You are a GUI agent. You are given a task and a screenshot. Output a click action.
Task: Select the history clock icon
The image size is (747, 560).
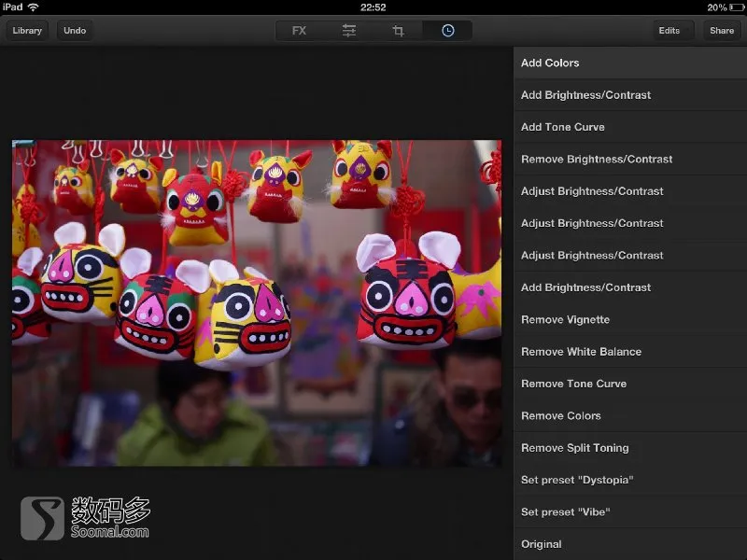[448, 31]
